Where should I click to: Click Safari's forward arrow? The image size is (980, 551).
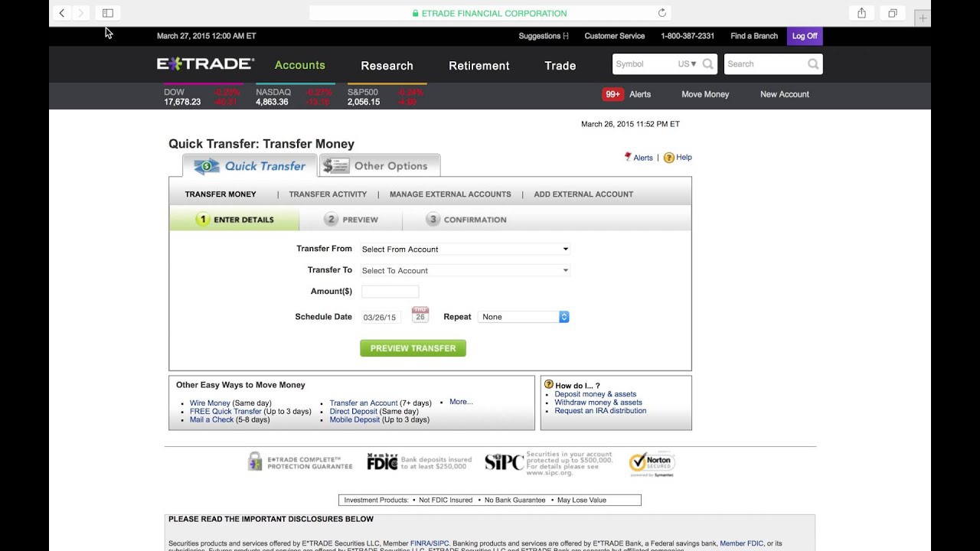pos(81,13)
